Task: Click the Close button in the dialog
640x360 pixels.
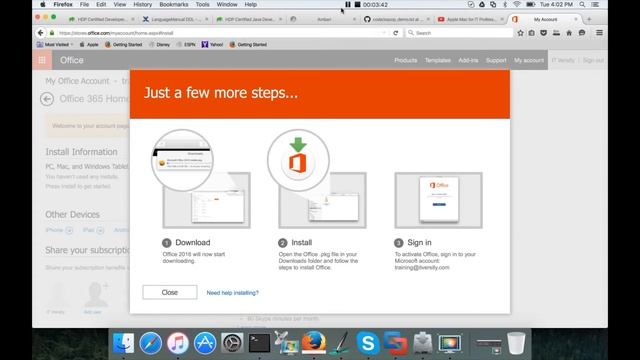Action: click(170, 292)
